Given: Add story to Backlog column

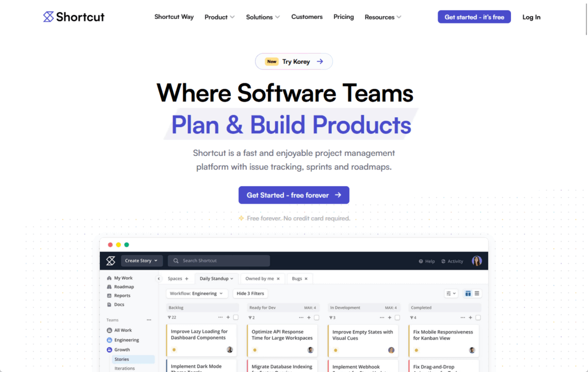Looking at the screenshot, I should (x=228, y=317).
